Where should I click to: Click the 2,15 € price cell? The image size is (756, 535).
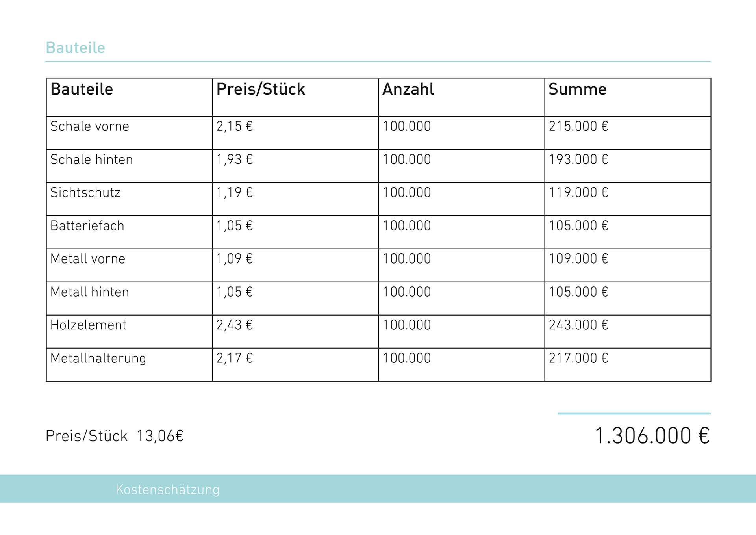coord(235,126)
